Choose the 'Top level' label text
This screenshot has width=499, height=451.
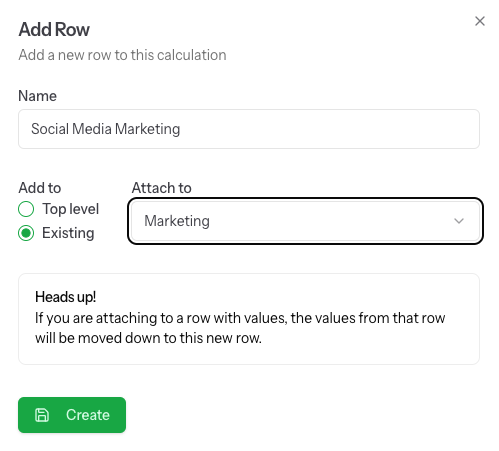71,209
